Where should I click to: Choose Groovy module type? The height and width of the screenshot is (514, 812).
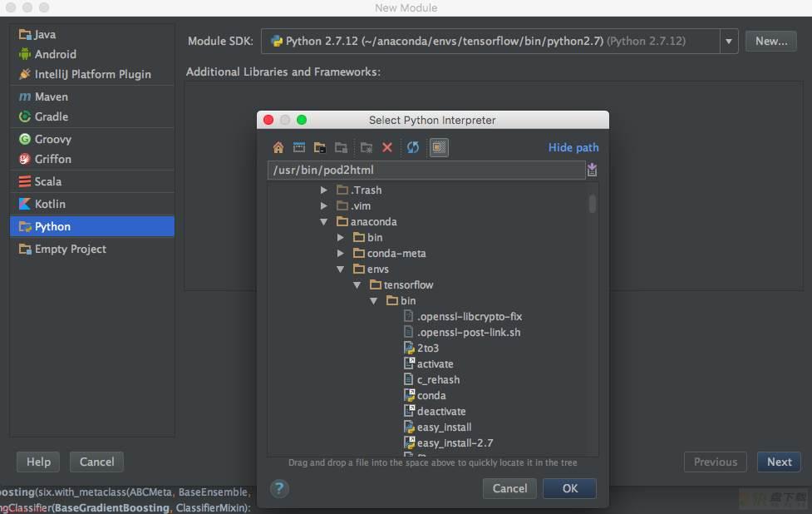[x=92, y=140]
